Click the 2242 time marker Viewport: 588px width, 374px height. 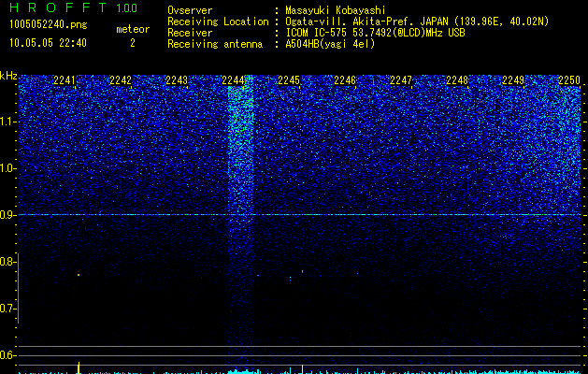tap(121, 80)
